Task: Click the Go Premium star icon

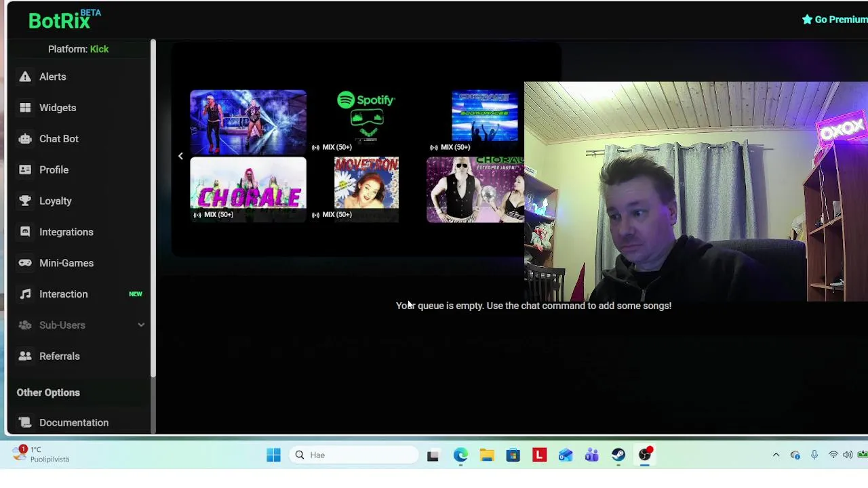Action: (x=807, y=19)
